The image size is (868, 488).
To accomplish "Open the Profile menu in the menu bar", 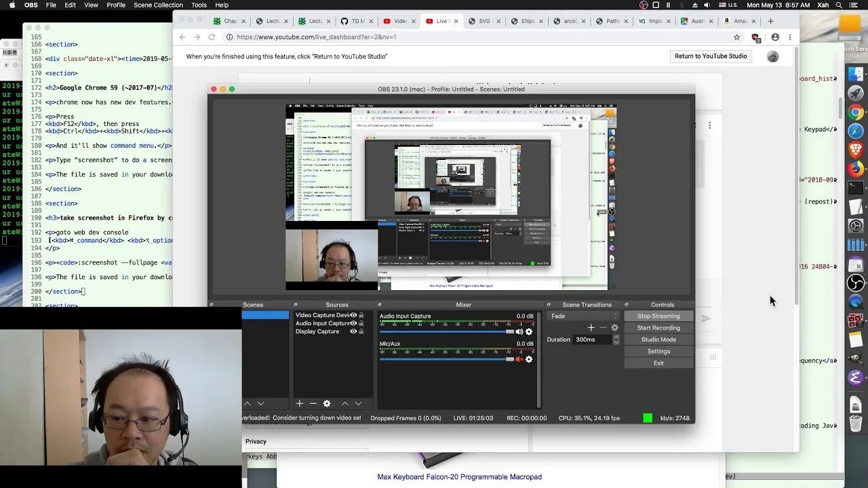I will pos(116,5).
